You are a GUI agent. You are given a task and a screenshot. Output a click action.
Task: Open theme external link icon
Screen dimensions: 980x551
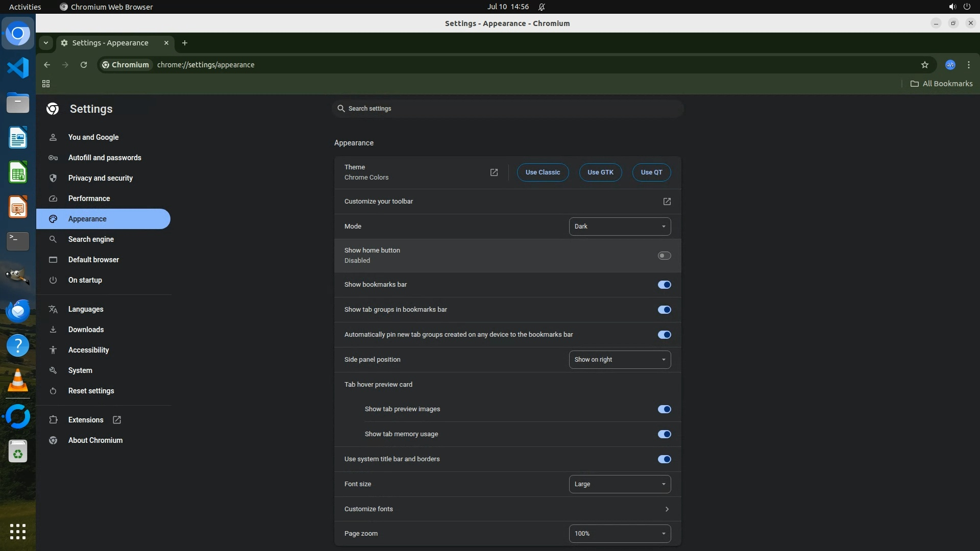pos(494,172)
